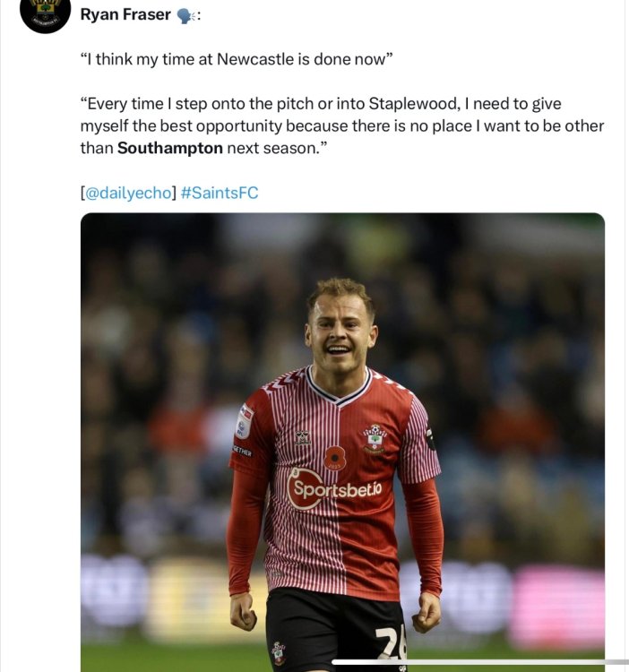Click the player's face in photo

coord(340,333)
